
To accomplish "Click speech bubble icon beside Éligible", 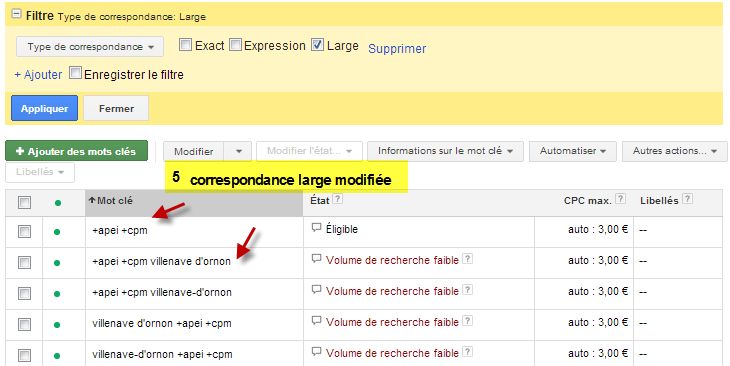I will [317, 228].
